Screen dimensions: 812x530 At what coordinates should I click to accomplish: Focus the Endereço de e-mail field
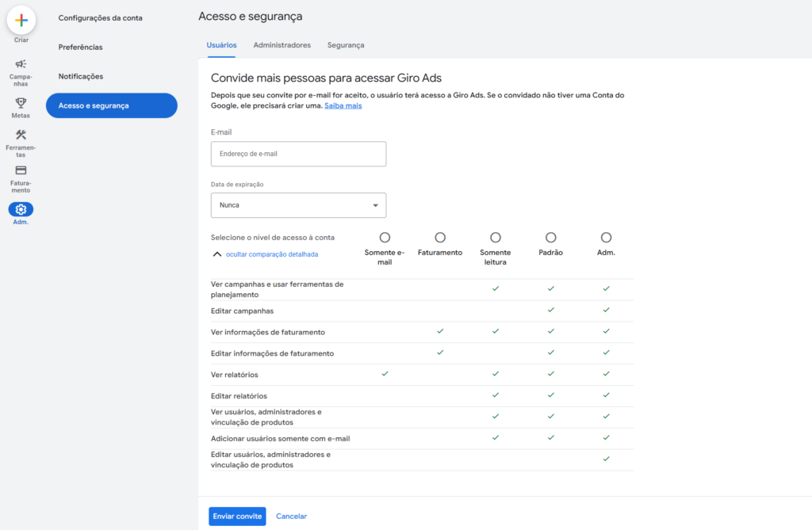pyautogui.click(x=298, y=154)
